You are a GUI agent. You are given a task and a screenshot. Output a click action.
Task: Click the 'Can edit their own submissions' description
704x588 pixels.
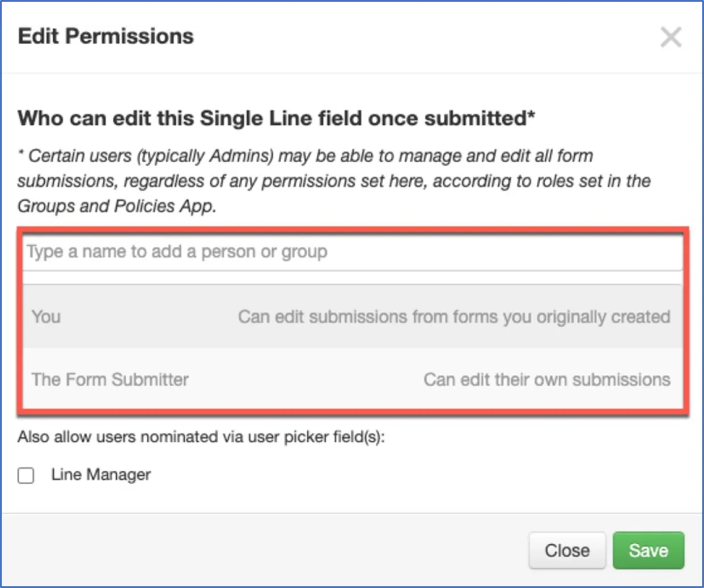point(546,379)
